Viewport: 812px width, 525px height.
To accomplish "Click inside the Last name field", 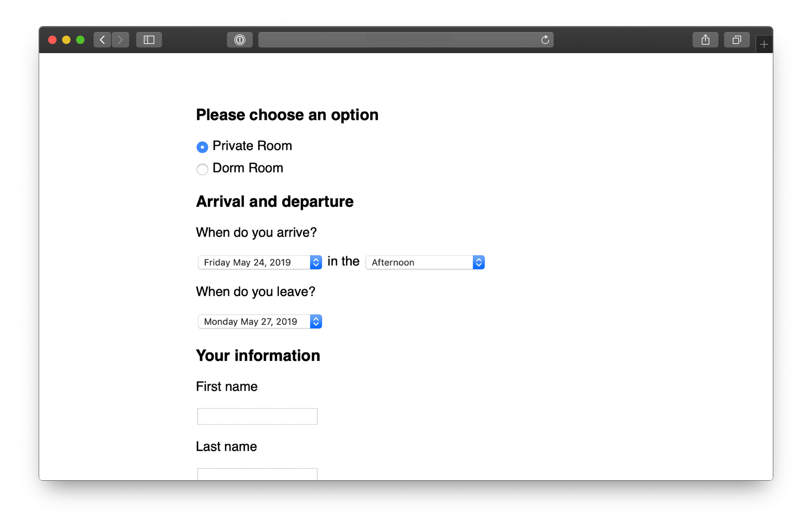I will tap(257, 475).
